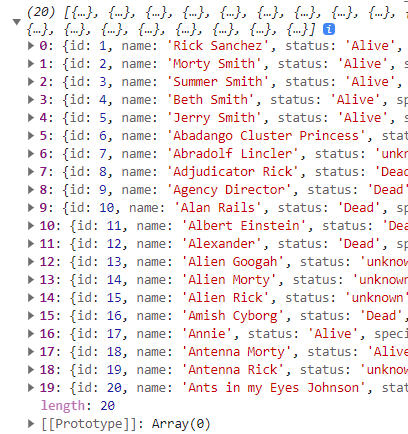The image size is (408, 434).
Task: Click the 'Abradolf Lincler' name string
Action: click(233, 154)
